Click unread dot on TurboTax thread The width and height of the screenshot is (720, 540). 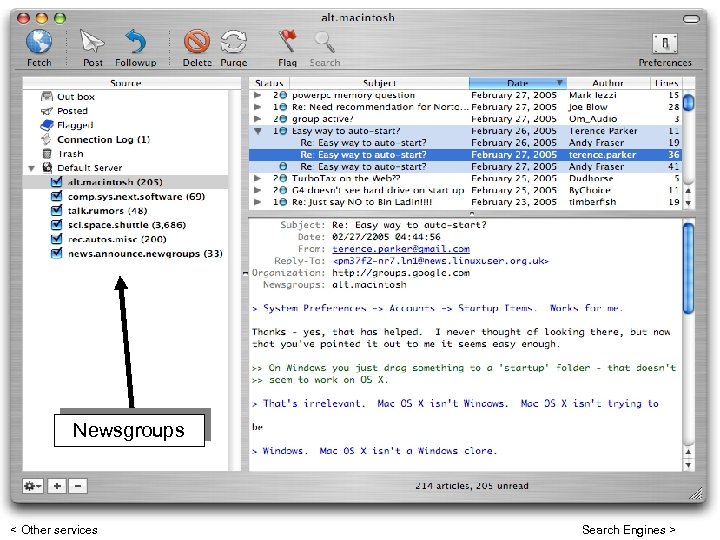283,178
